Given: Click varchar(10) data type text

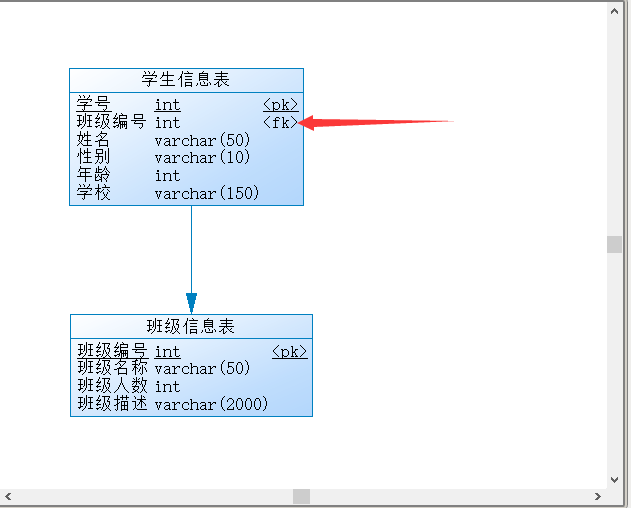Looking at the screenshot, I should (x=202, y=157).
